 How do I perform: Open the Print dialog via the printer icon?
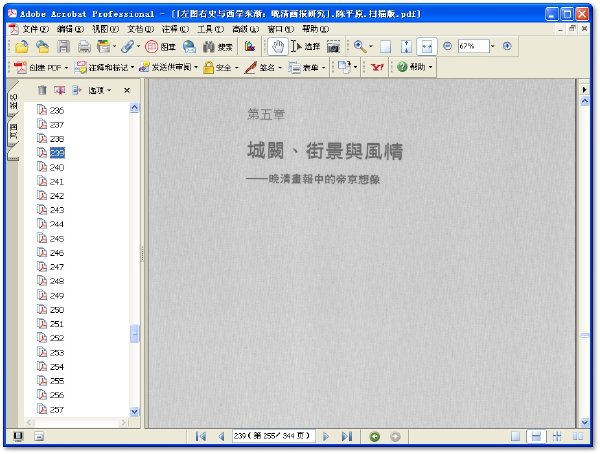click(x=84, y=47)
